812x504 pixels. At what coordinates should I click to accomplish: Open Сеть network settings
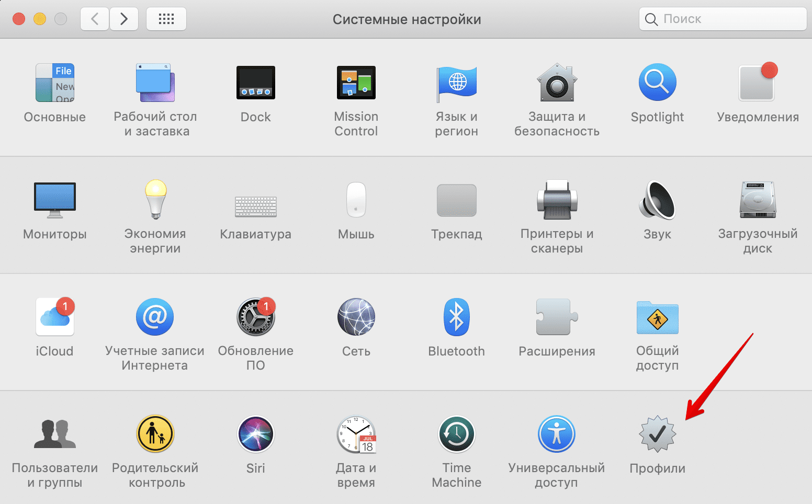[x=356, y=317]
